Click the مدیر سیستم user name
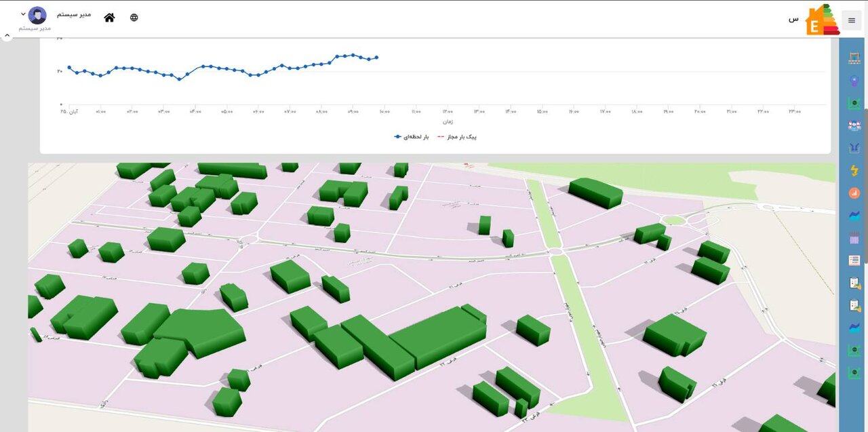The width and height of the screenshot is (868, 432). point(74,14)
